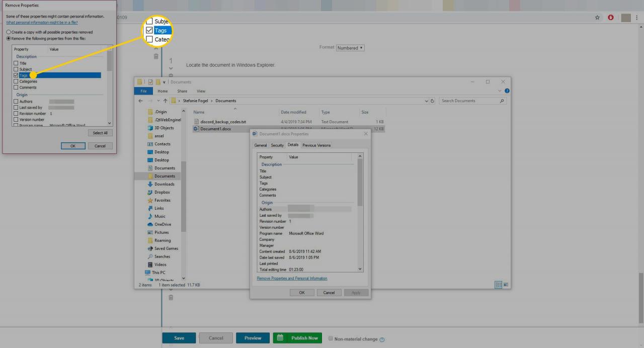Switch to the General tab

261,145
